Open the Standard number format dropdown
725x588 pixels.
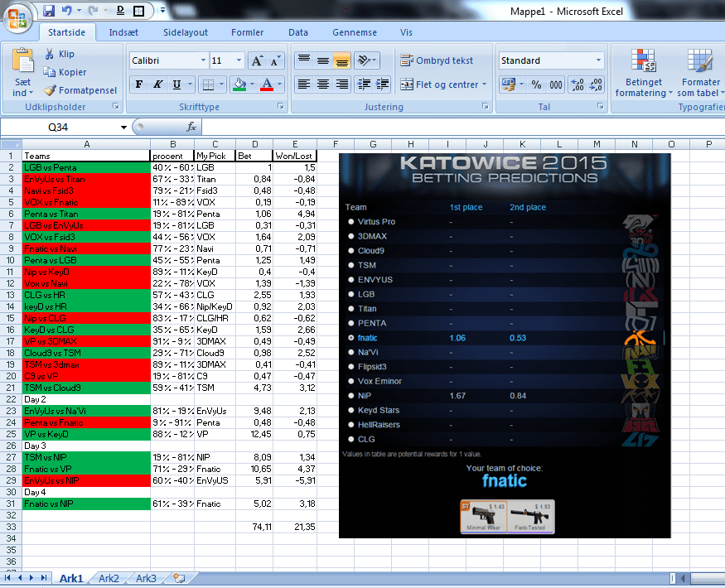[598, 60]
